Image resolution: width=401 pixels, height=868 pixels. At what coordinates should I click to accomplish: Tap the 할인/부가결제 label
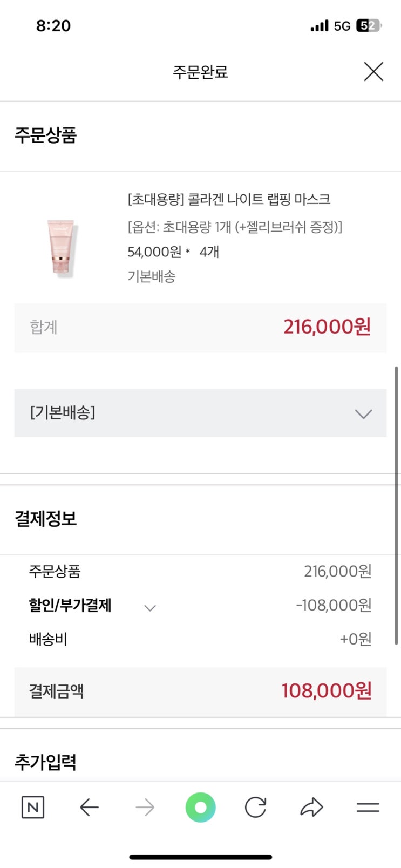[x=70, y=605]
